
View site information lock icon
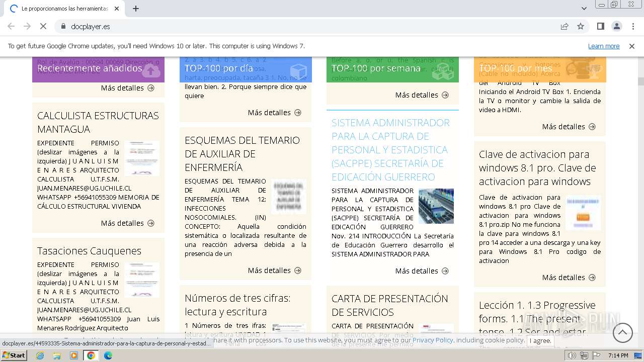(63, 26)
